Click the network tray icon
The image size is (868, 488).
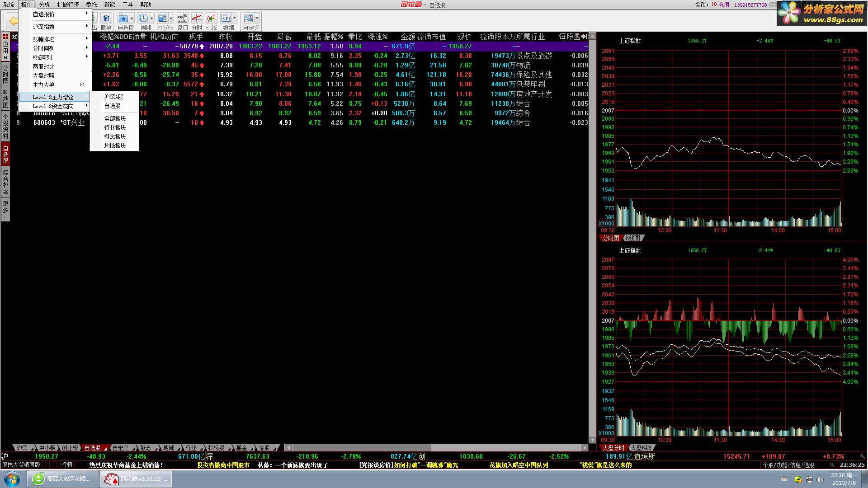pos(809,479)
